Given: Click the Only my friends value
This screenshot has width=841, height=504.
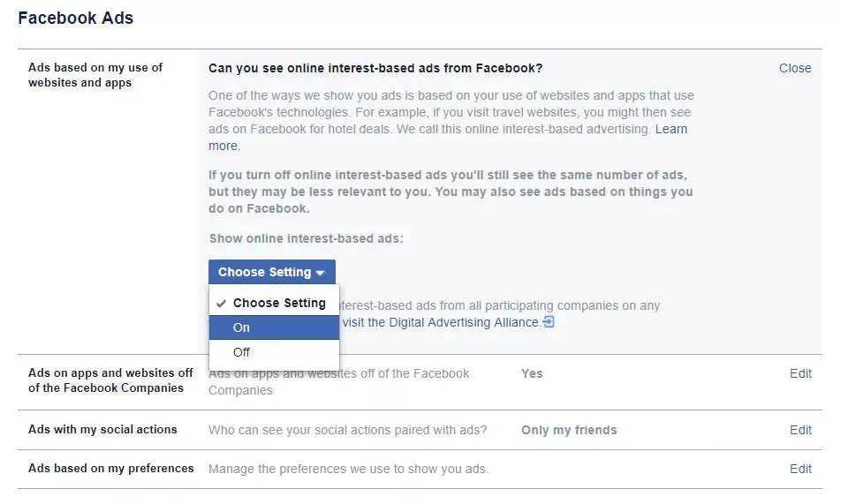Looking at the screenshot, I should (x=569, y=430).
